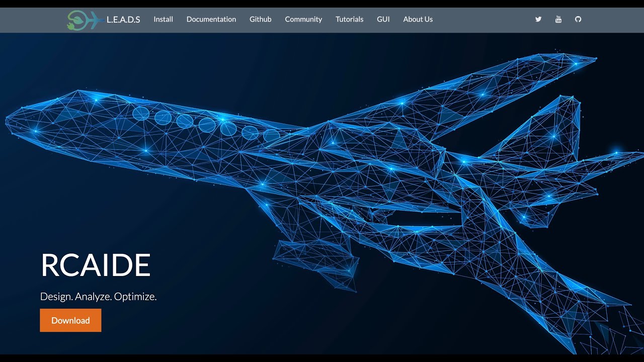Open the Twitter icon link
The image size is (644, 362).
(x=538, y=19)
